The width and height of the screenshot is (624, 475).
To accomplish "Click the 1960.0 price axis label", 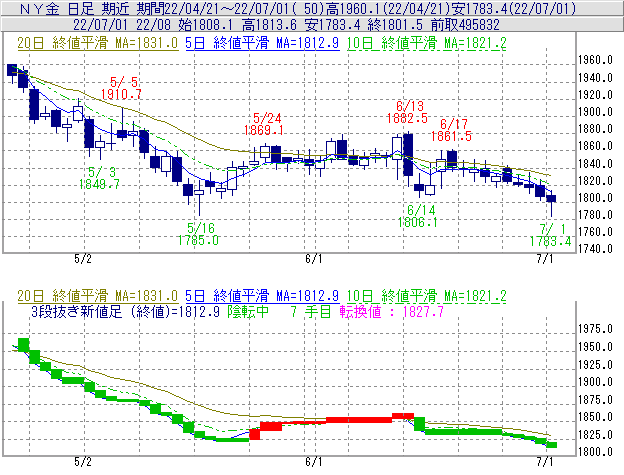I will click(595, 60).
